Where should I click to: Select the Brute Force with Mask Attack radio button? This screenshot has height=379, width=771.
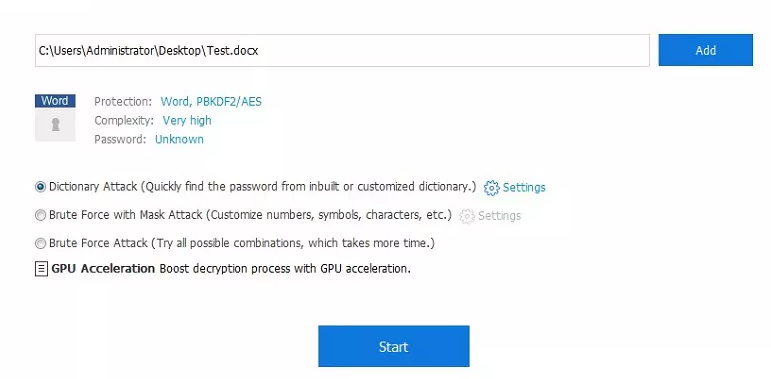click(x=41, y=215)
